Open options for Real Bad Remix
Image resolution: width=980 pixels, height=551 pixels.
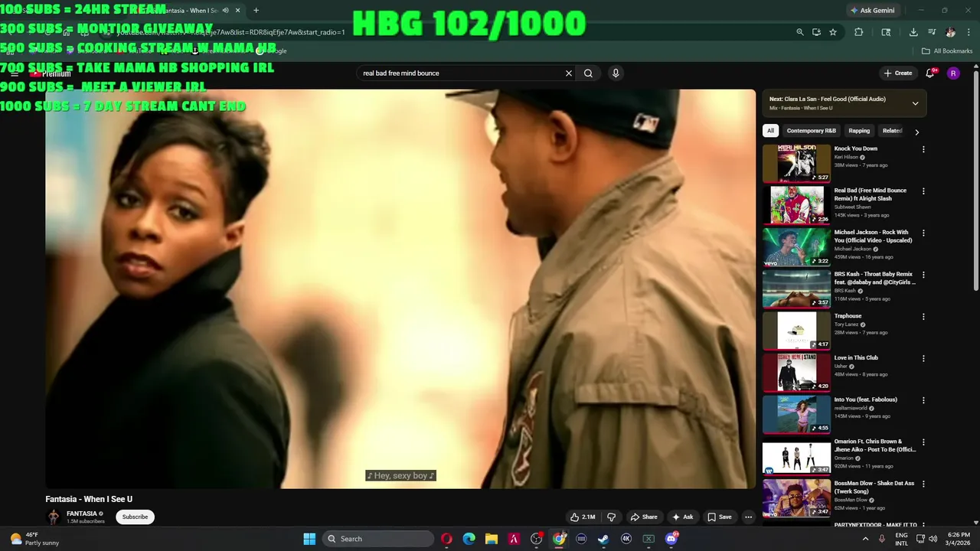pos(923,191)
